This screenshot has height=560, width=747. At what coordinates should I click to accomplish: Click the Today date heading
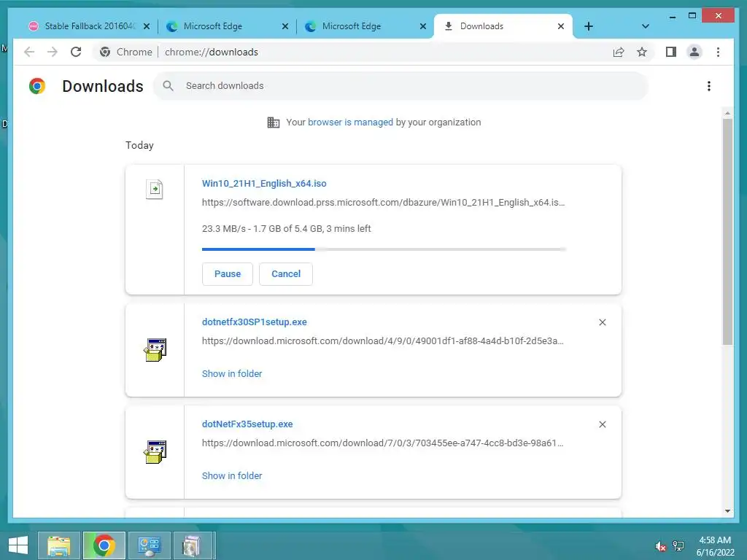pos(139,145)
